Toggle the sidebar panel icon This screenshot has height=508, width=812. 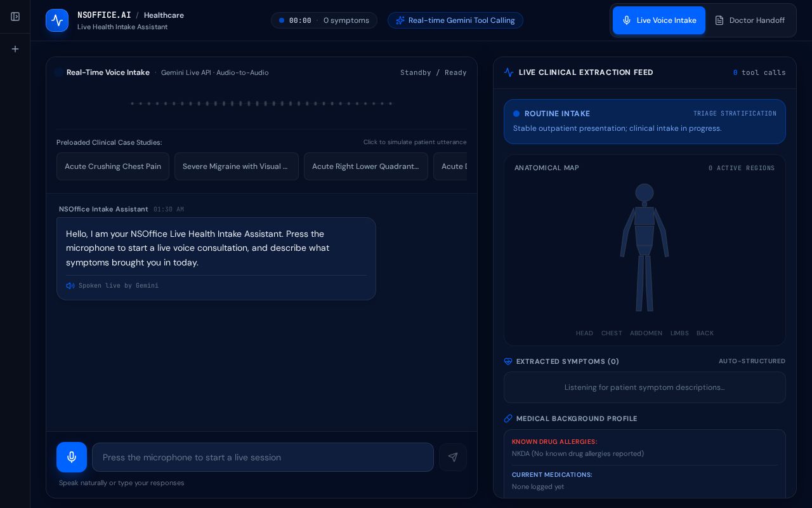click(15, 17)
